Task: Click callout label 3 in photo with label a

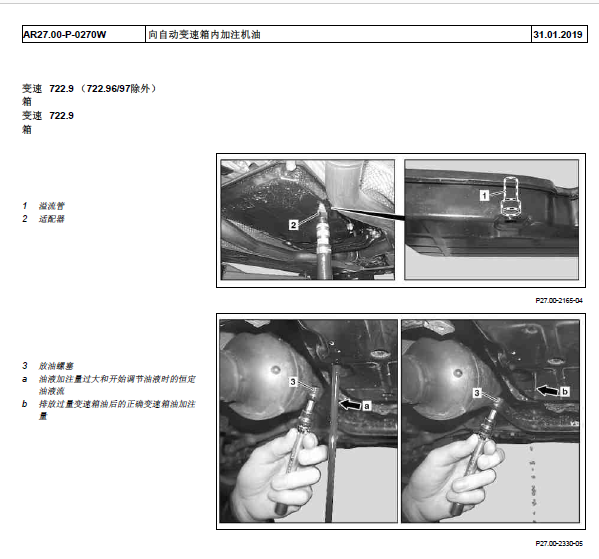Action: click(x=293, y=382)
